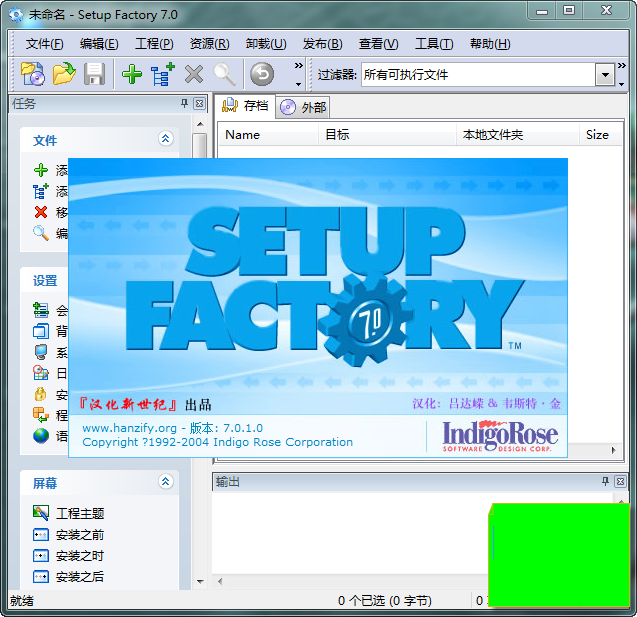
Task: Switch to the 外部 tab
Action: tap(304, 107)
